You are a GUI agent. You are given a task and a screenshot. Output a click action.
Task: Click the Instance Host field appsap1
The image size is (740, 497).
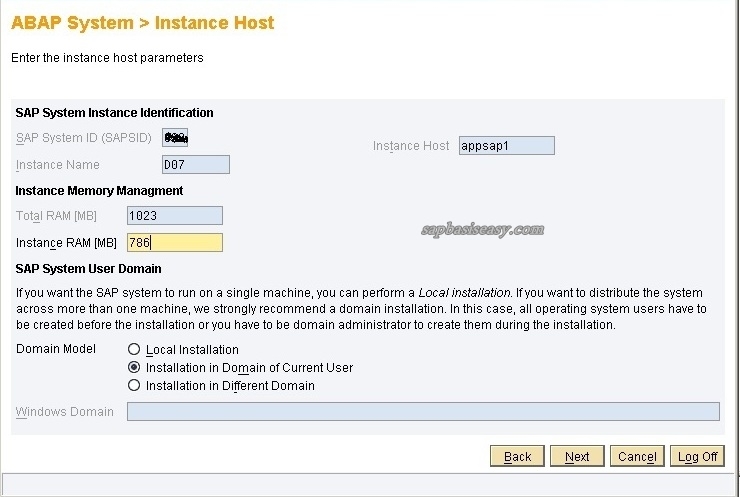coord(507,145)
